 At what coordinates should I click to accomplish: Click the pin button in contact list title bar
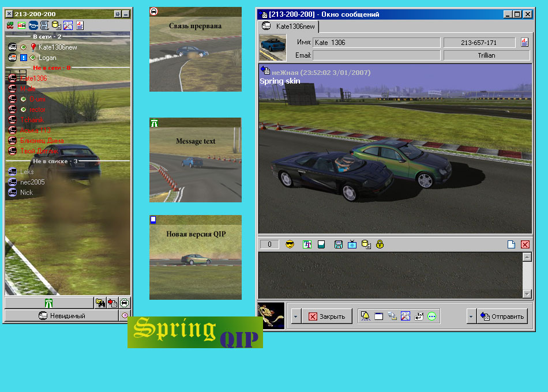click(x=118, y=14)
